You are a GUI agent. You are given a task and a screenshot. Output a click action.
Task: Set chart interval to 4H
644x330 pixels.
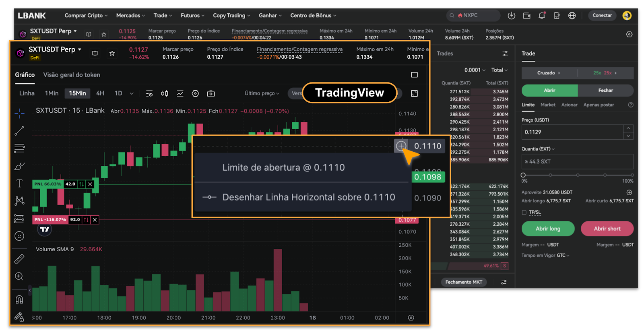(x=100, y=93)
